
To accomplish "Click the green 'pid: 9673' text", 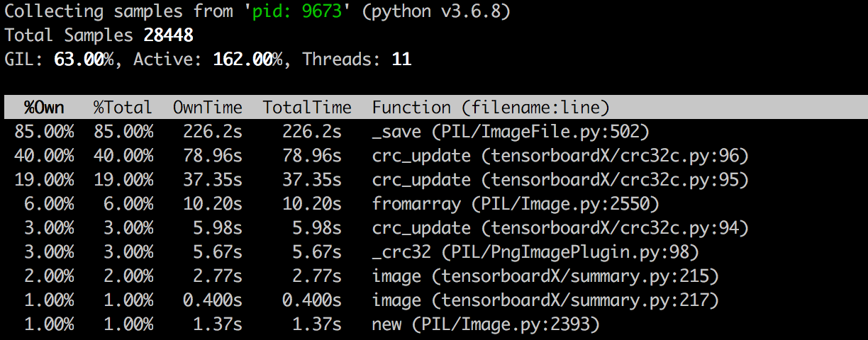I will click(x=298, y=11).
